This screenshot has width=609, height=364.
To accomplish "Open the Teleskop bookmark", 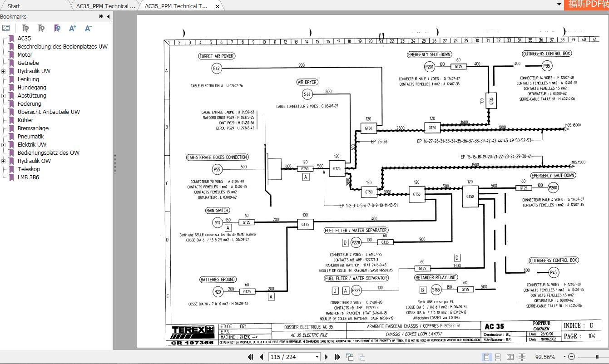I will 29,169.
